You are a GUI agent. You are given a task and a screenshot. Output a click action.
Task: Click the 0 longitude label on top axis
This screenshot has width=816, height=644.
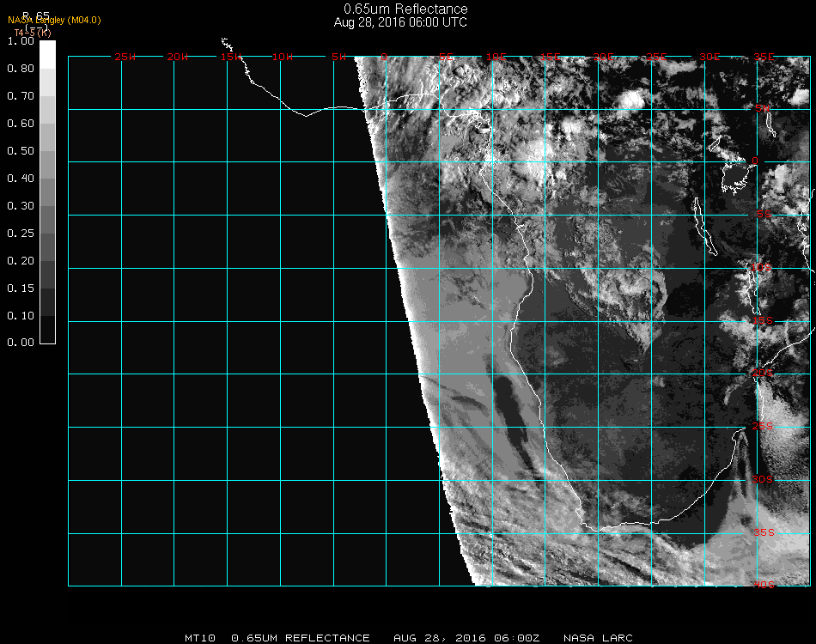(384, 57)
